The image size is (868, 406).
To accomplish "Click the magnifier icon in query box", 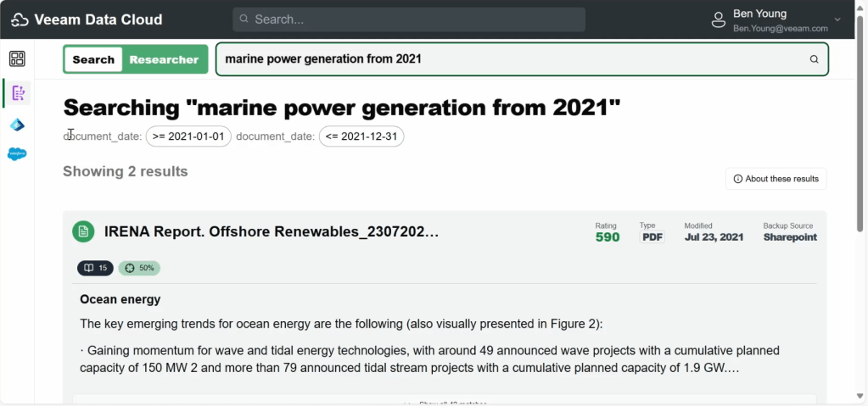I will tap(814, 59).
